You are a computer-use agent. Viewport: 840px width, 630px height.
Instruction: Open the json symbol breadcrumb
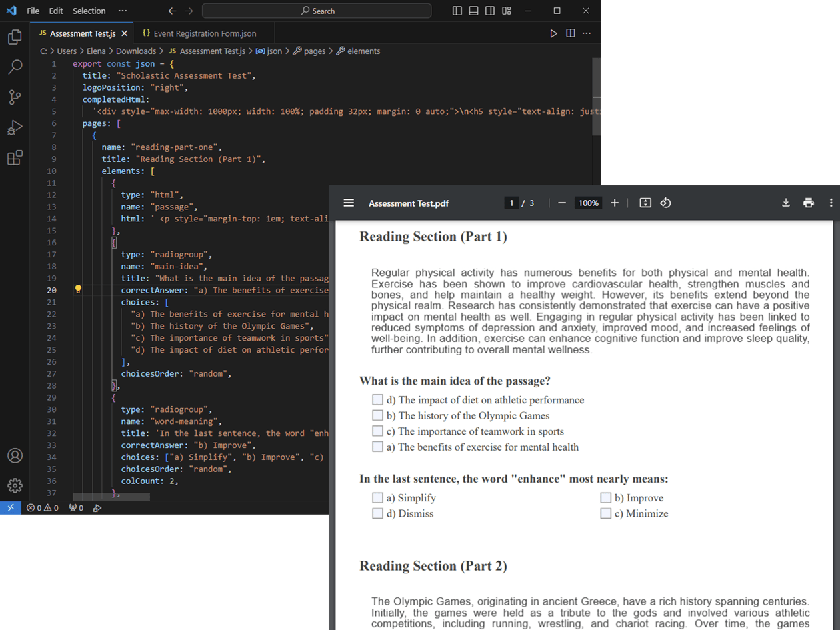[x=269, y=51]
